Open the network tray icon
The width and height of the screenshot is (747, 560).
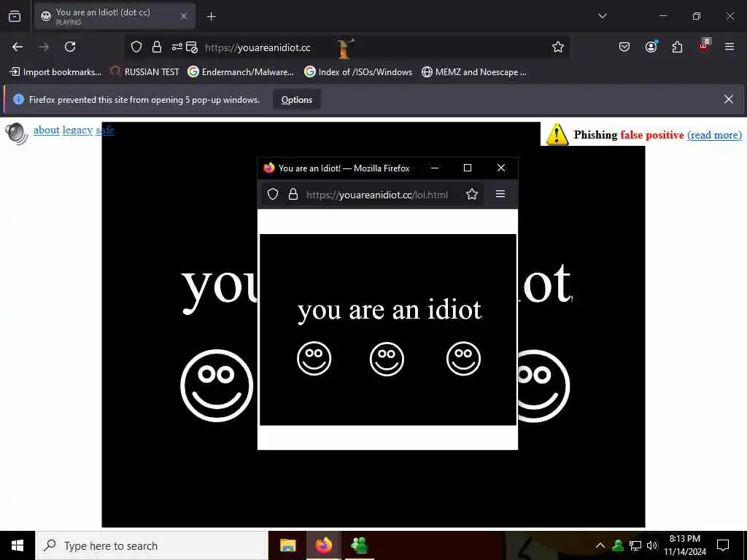pos(635,545)
